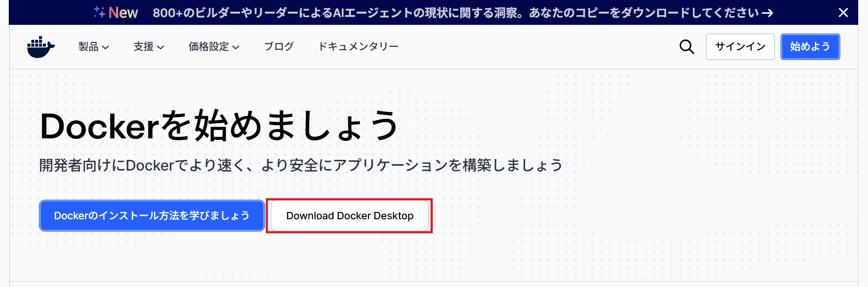Click Dockerのインストール方法を学びましょう button

152,215
